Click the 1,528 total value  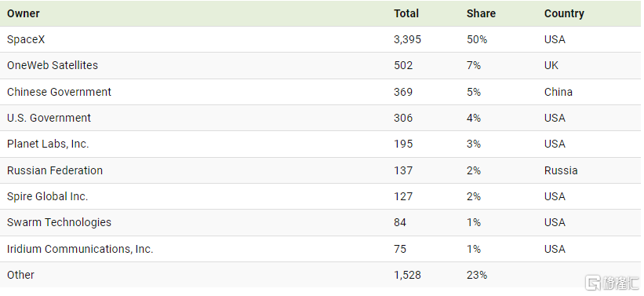[407, 275]
